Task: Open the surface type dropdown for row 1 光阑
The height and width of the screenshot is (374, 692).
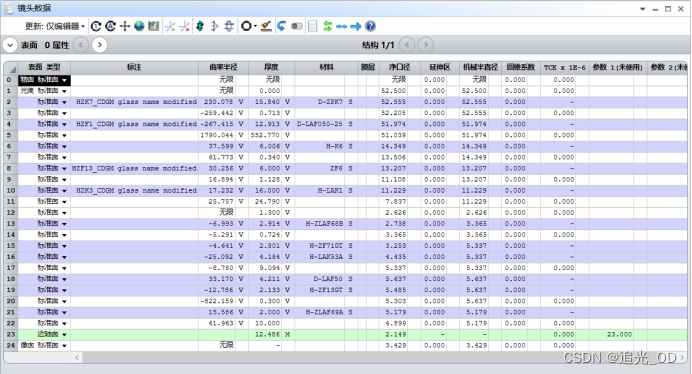Action: coord(64,91)
